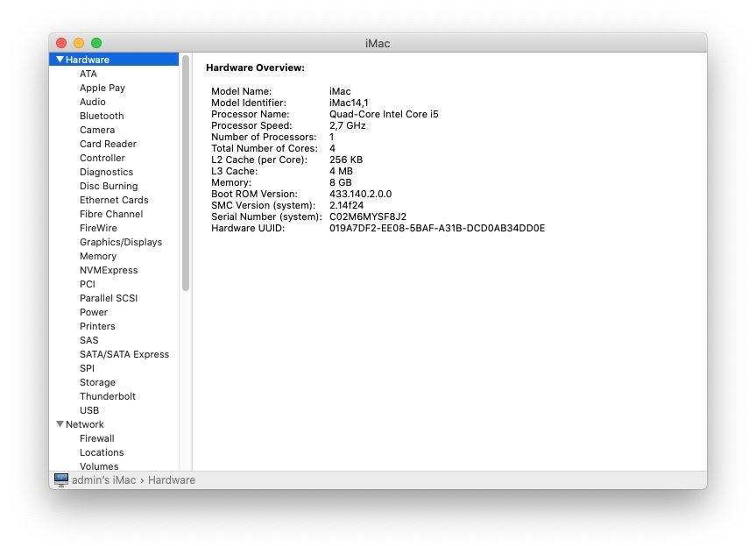This screenshot has width=756, height=554.
Task: Select the Hardware category row
Action: point(114,60)
